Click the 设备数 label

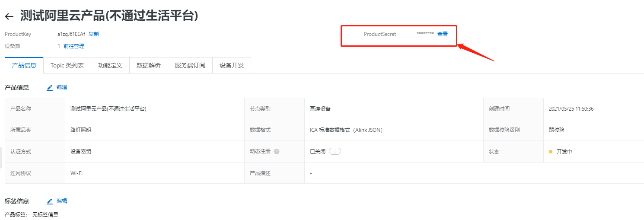[x=13, y=46]
